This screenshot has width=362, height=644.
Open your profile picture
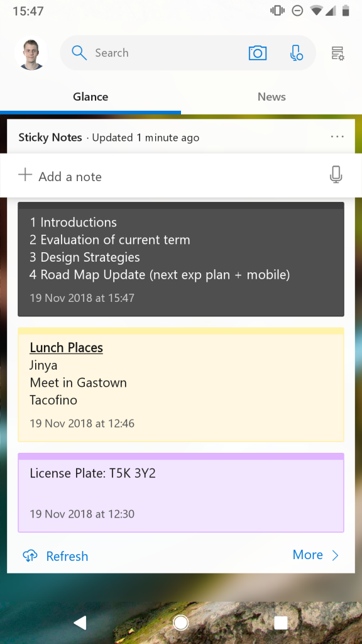click(x=31, y=53)
